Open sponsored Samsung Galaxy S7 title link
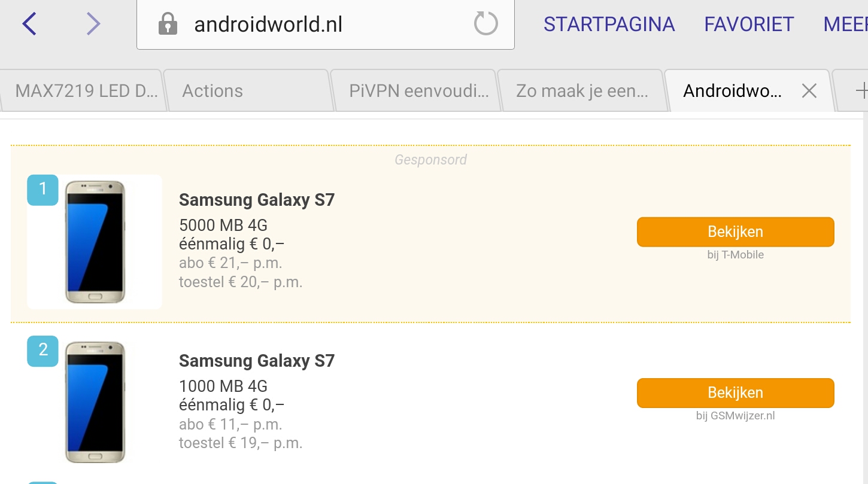 coord(256,200)
